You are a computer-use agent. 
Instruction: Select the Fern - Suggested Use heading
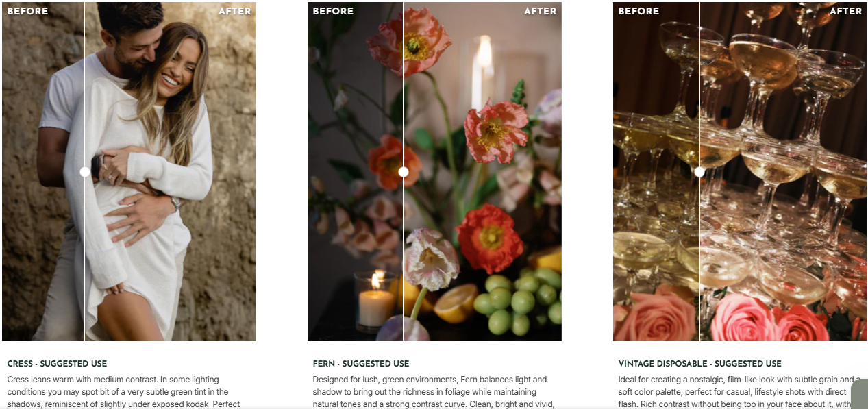pyautogui.click(x=361, y=364)
